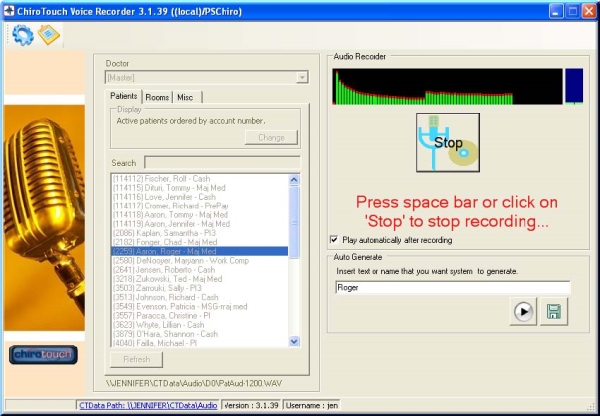Click the ChiroTouch logo
Screen dimensions: 600x416
[x=43, y=354]
